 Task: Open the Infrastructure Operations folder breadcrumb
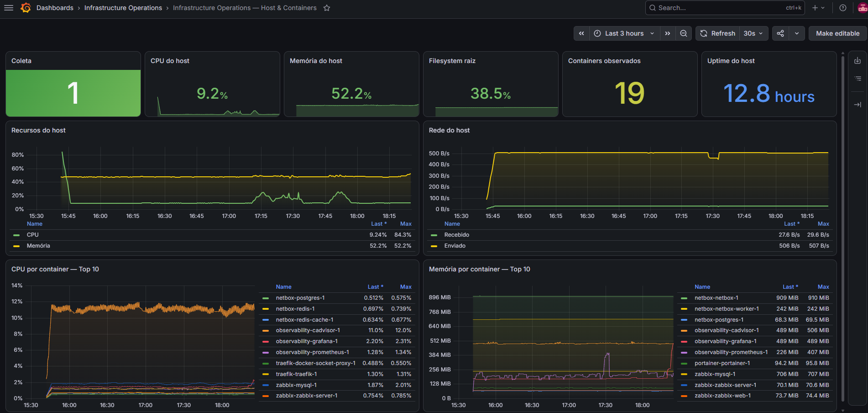[x=123, y=8]
